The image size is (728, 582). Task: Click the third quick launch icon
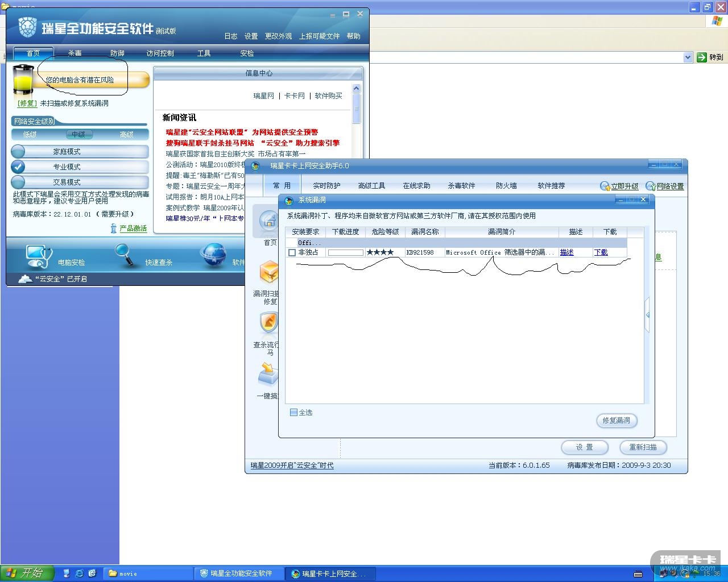pyautogui.click(x=93, y=573)
